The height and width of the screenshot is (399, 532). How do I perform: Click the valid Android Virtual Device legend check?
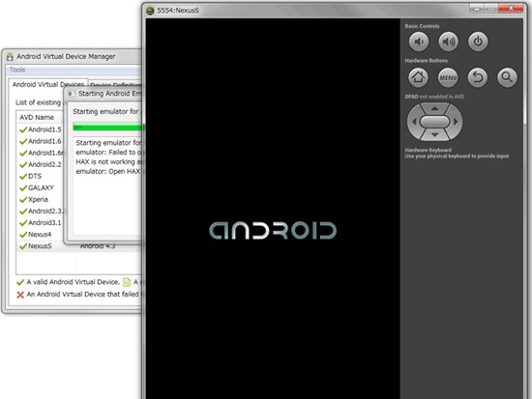pos(20,282)
